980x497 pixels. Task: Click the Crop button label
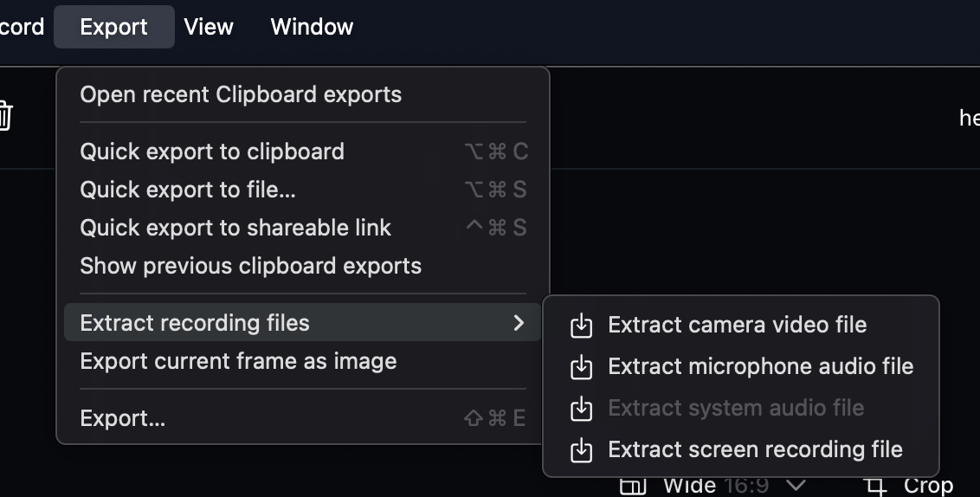point(928,486)
